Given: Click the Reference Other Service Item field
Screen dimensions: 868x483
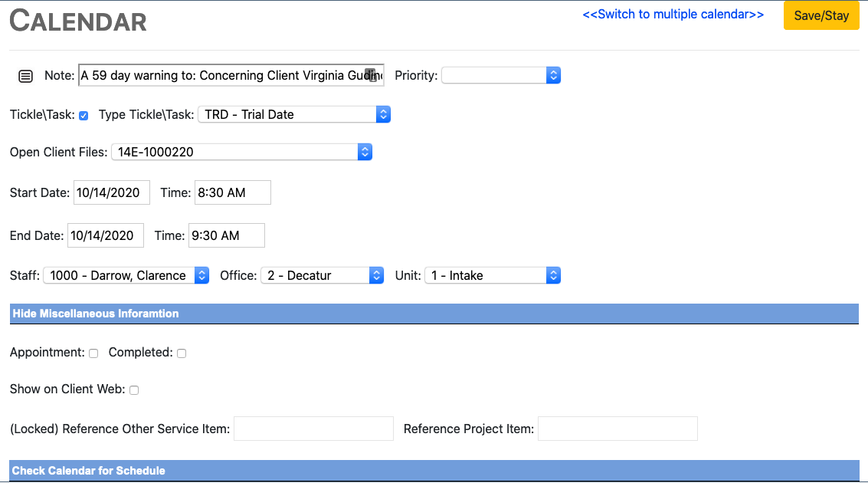Looking at the screenshot, I should point(313,429).
